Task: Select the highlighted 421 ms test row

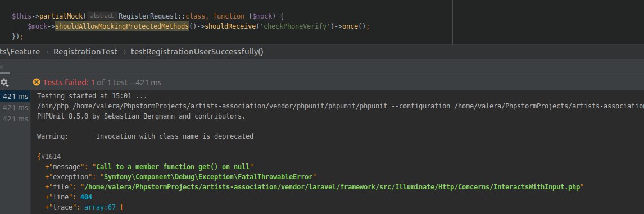Action: (15, 97)
